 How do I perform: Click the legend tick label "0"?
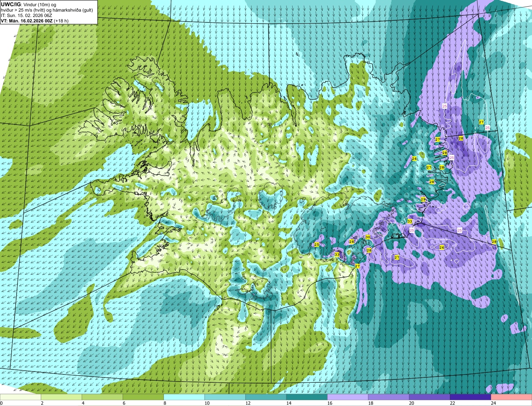pyautogui.click(x=2, y=403)
